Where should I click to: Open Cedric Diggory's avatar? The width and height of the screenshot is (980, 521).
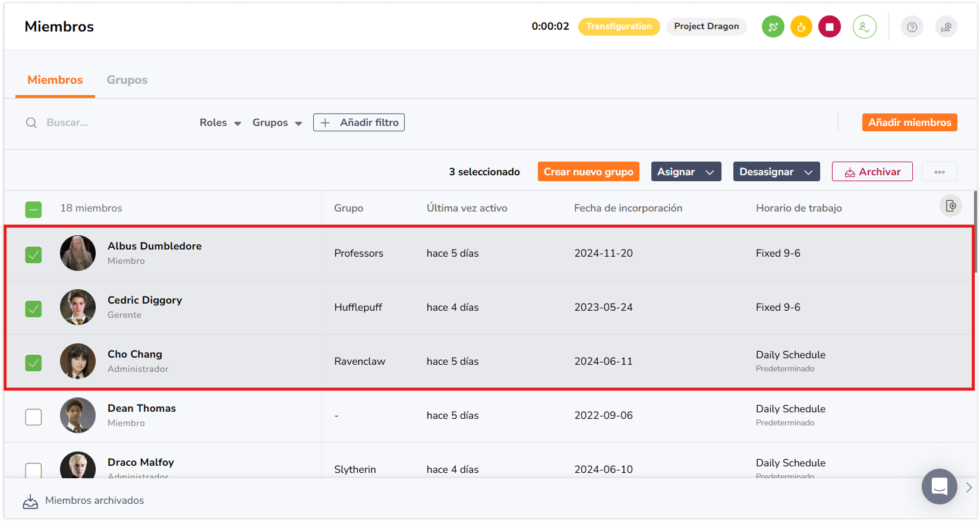coord(78,307)
